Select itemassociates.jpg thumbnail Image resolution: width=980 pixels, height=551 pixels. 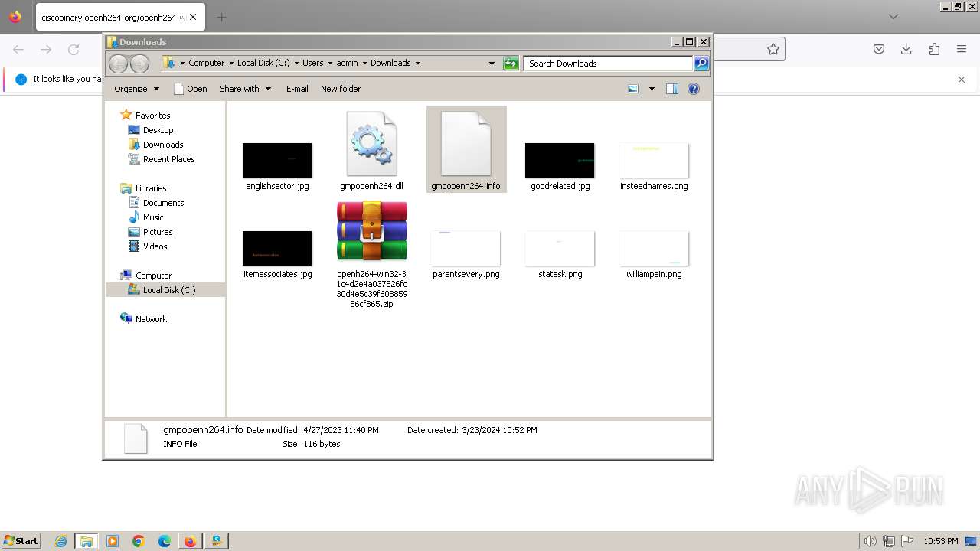[277, 248]
